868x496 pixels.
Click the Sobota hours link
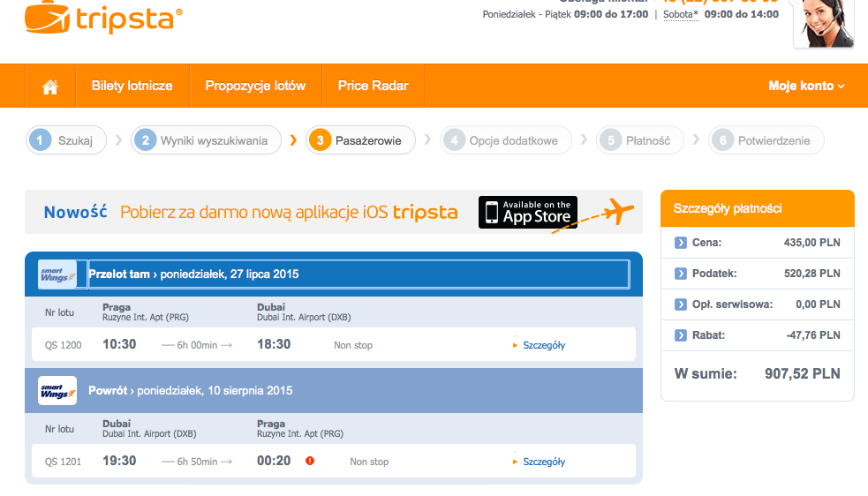click(680, 14)
